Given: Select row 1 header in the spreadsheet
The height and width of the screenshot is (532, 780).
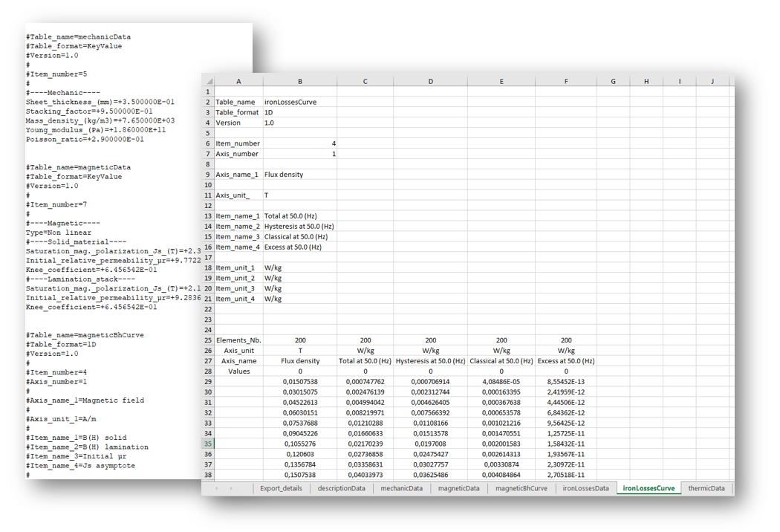Looking at the screenshot, I should 208,91.
